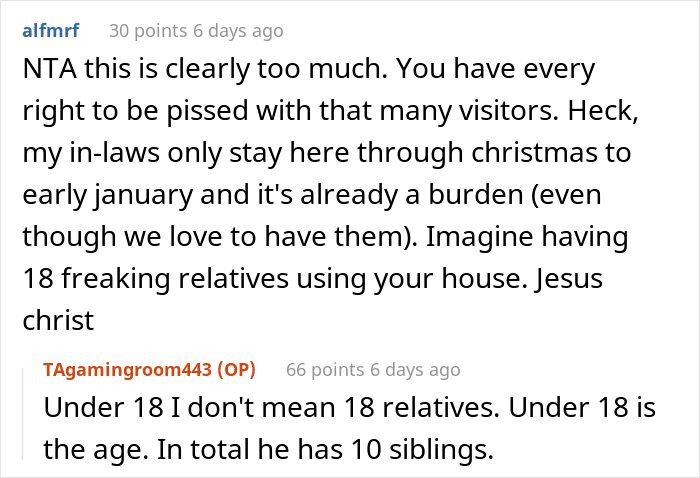Click line starting 'right to be pissed'
700x478 pixels.
click(x=330, y=111)
